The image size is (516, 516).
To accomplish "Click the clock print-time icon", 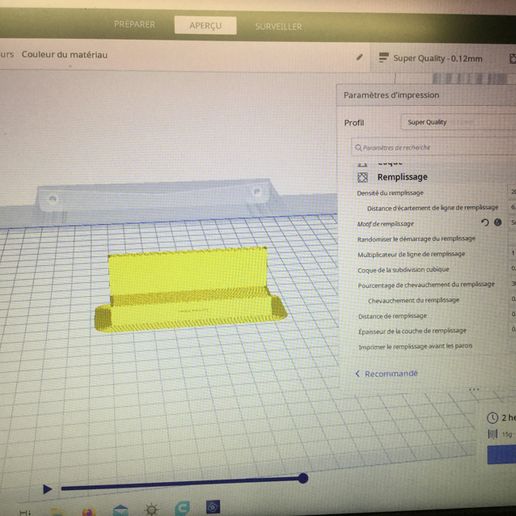I will tap(492, 418).
